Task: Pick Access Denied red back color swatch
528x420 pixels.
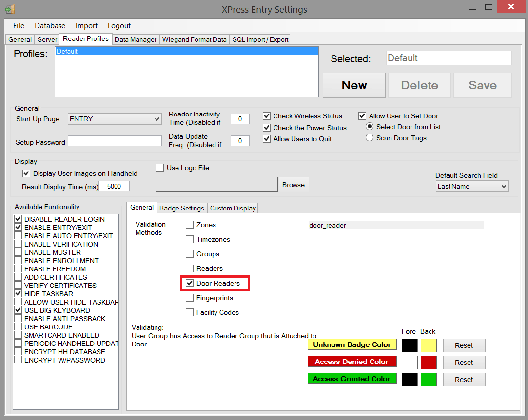Action: click(x=429, y=363)
